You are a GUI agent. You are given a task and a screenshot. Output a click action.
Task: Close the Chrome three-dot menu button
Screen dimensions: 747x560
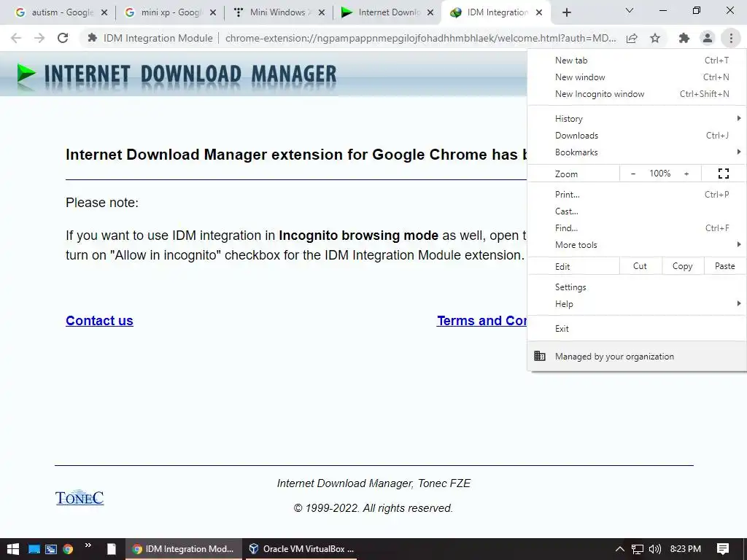click(731, 38)
